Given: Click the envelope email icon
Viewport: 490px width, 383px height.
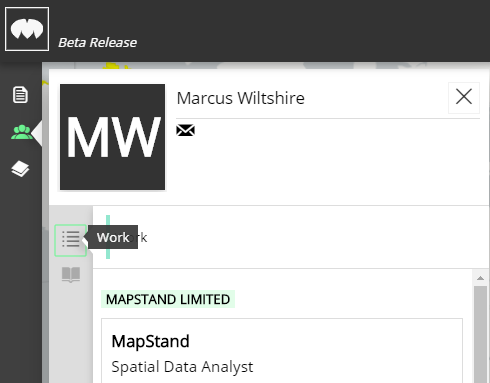Looking at the screenshot, I should click(x=185, y=130).
